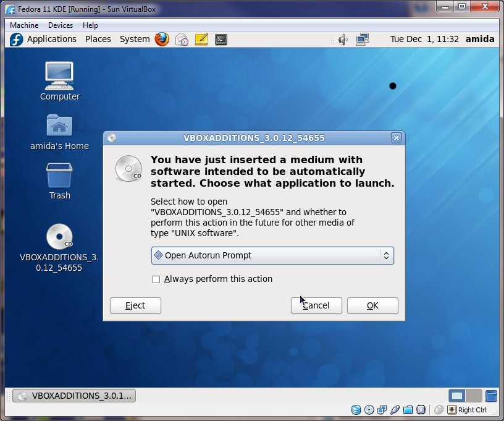Open the Places menu
The image size is (504, 421).
point(98,39)
